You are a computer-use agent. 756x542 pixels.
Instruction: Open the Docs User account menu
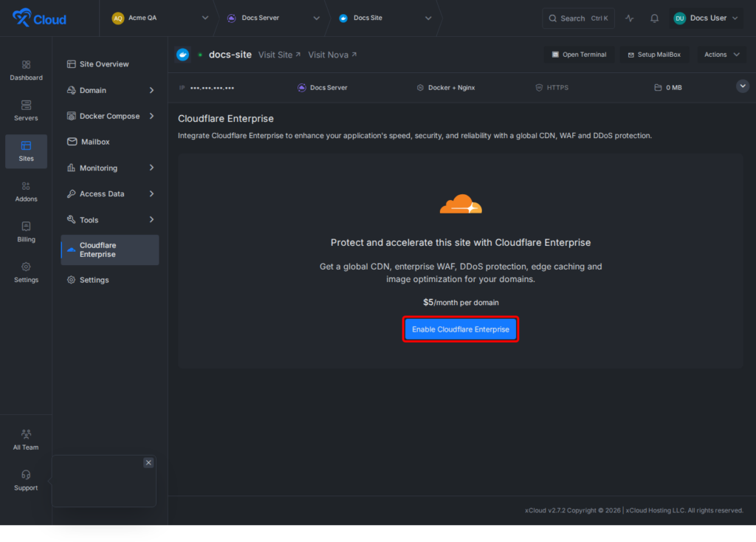706,18
